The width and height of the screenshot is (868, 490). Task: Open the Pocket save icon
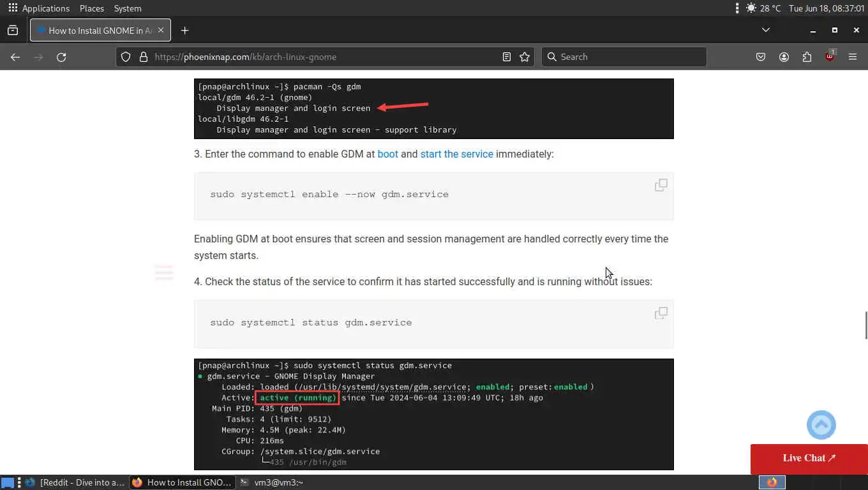761,57
